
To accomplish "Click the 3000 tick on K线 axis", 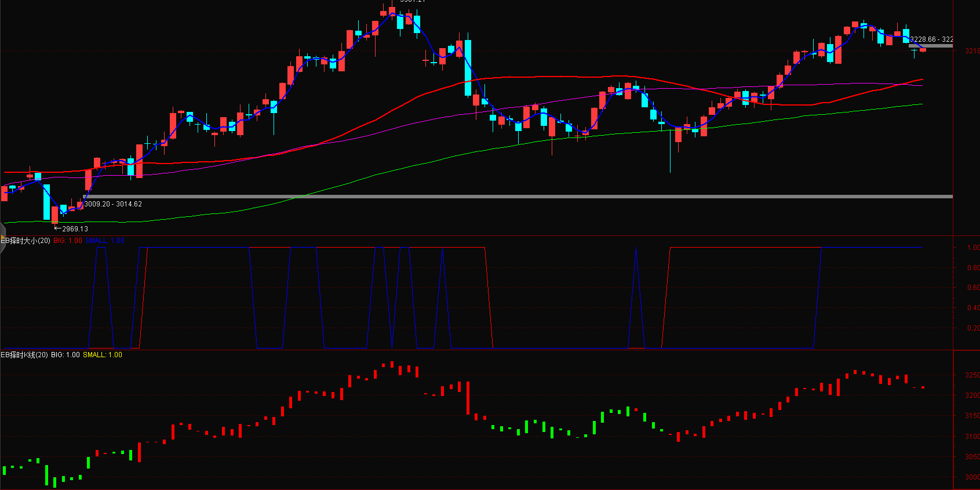I will (x=972, y=477).
